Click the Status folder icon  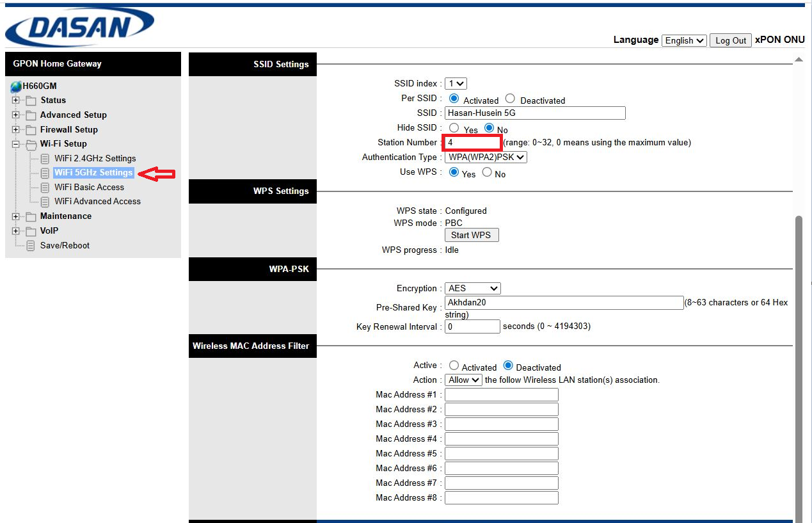click(x=31, y=101)
